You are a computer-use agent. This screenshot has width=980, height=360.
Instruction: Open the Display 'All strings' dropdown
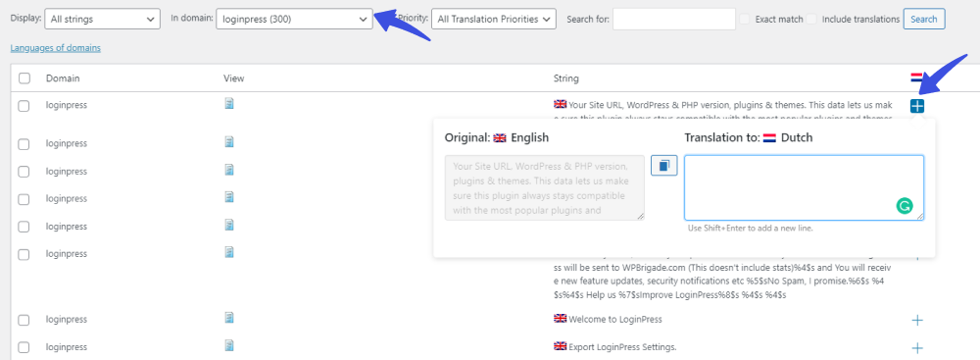(102, 20)
